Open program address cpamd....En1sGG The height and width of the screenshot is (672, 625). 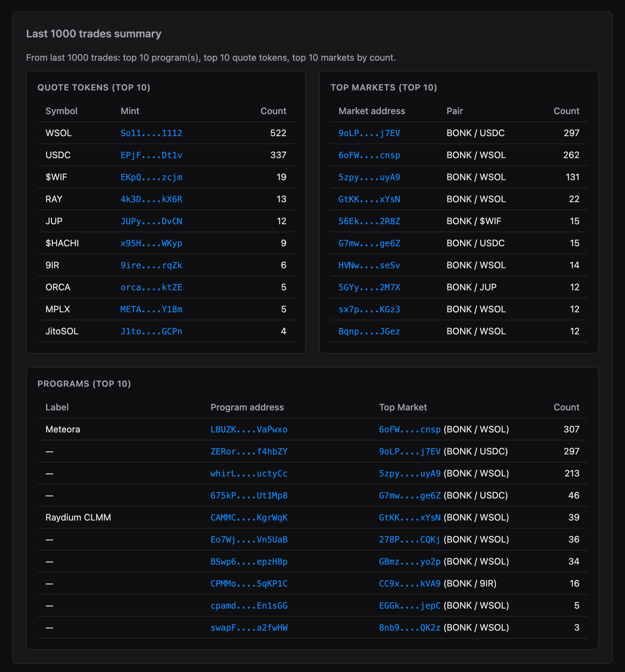pyautogui.click(x=249, y=605)
